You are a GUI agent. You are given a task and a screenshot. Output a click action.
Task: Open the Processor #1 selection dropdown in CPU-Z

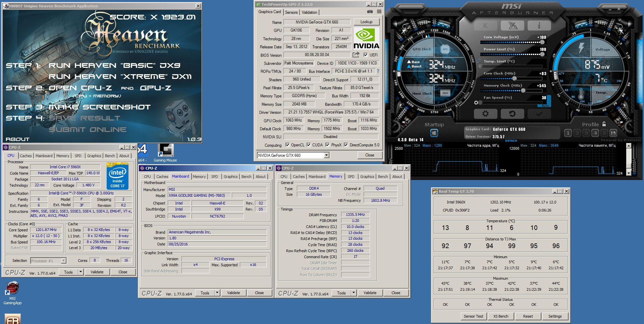[63, 261]
